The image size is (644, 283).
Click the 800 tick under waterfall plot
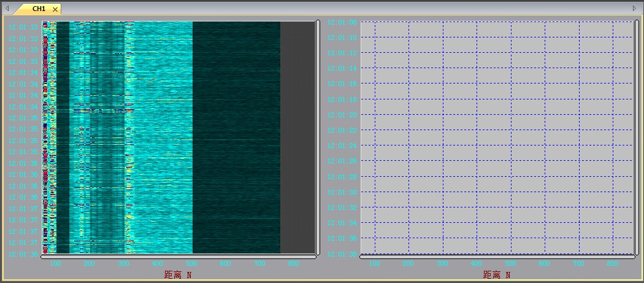coord(293,264)
